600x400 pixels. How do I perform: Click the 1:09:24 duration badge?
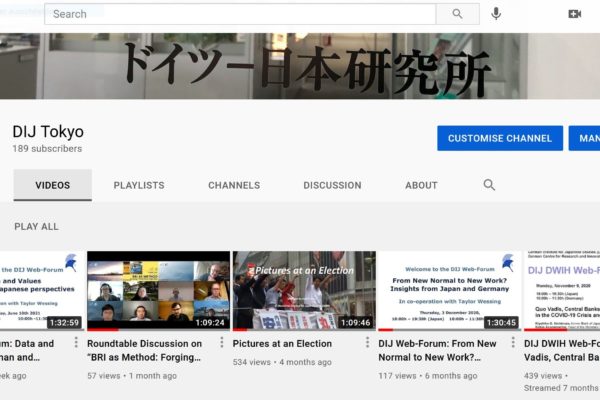[210, 323]
